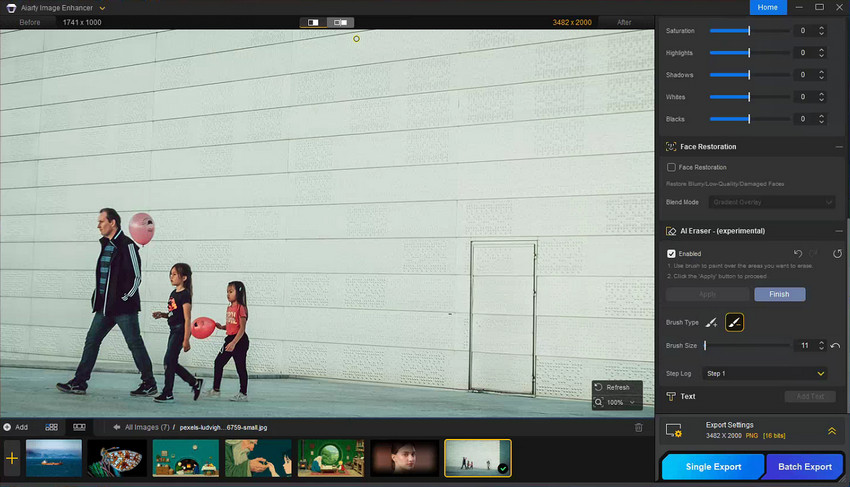The image size is (850, 487).
Task: Click the AI Eraser section icon
Action: pos(671,231)
